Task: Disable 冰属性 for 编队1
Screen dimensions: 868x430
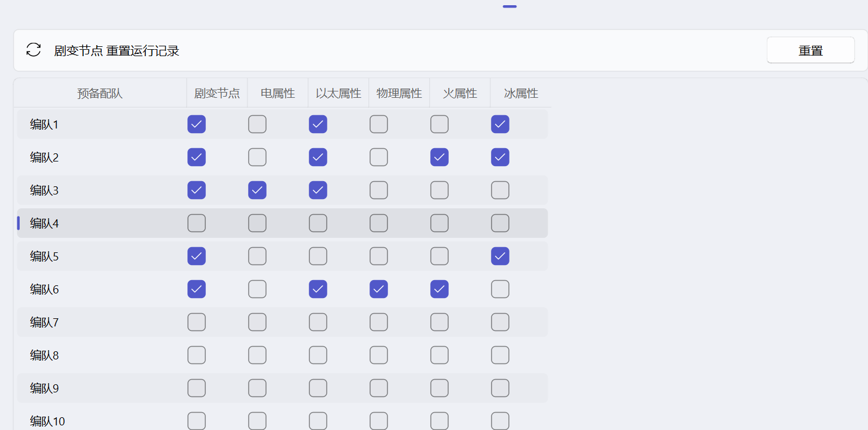Action: [500, 124]
